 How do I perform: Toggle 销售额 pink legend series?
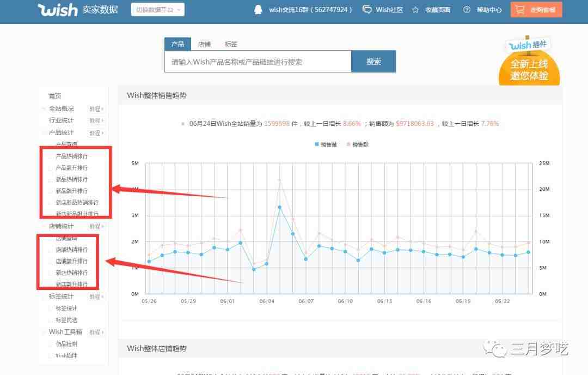pos(357,144)
